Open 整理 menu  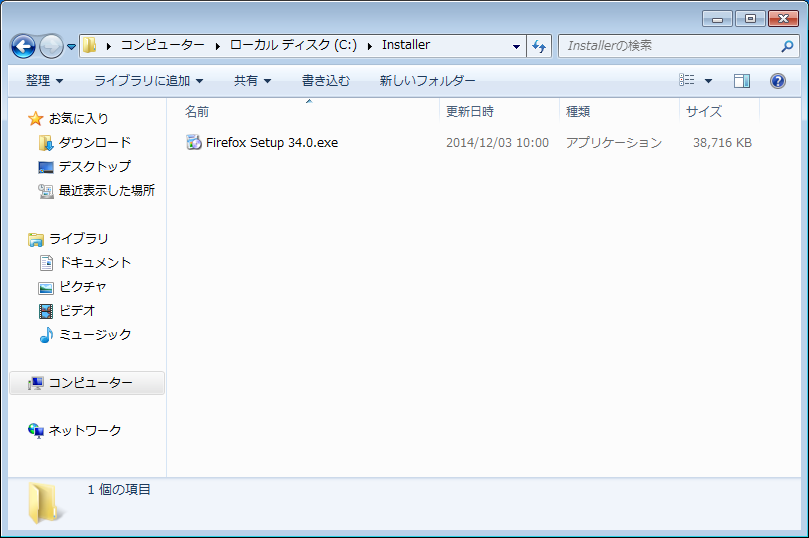pyautogui.click(x=44, y=81)
